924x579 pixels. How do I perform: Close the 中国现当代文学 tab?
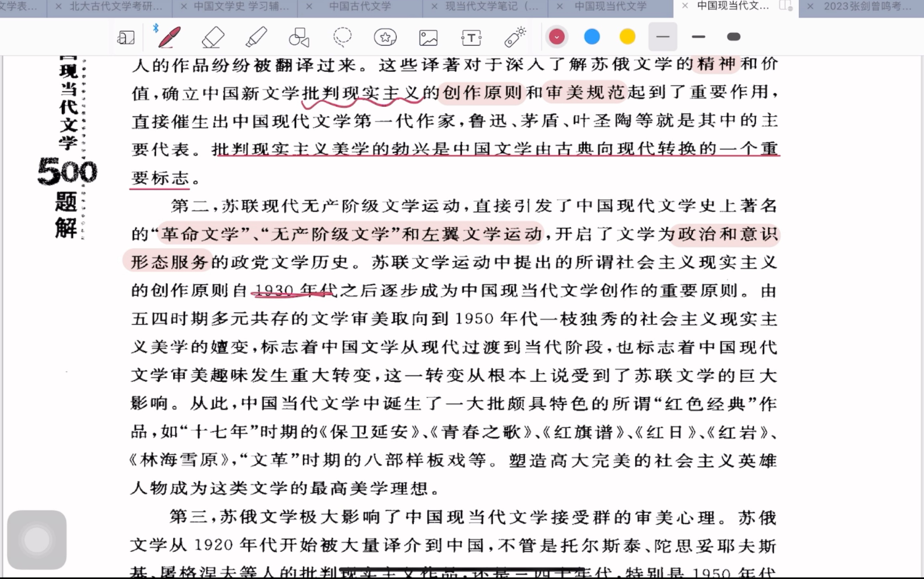tap(560, 6)
